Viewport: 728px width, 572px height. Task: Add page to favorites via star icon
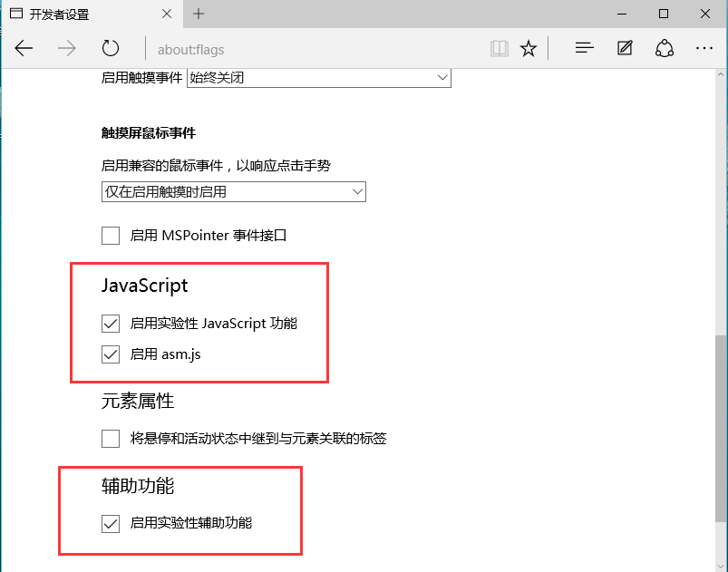click(529, 48)
